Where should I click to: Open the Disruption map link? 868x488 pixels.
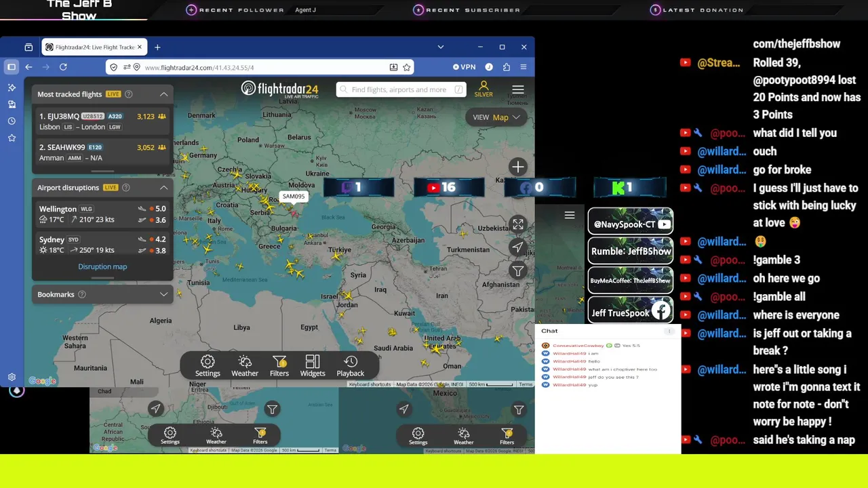click(102, 267)
